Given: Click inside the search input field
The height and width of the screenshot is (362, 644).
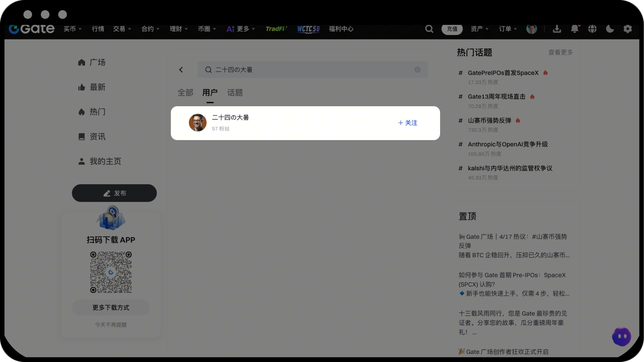Looking at the screenshot, I should click(x=311, y=69).
